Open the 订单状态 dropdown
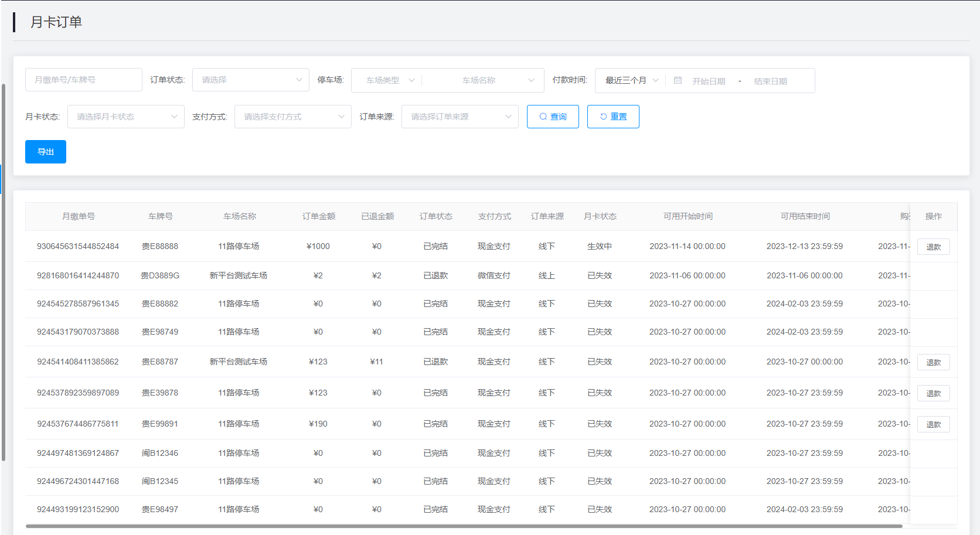The height and width of the screenshot is (535, 980). [x=251, y=80]
